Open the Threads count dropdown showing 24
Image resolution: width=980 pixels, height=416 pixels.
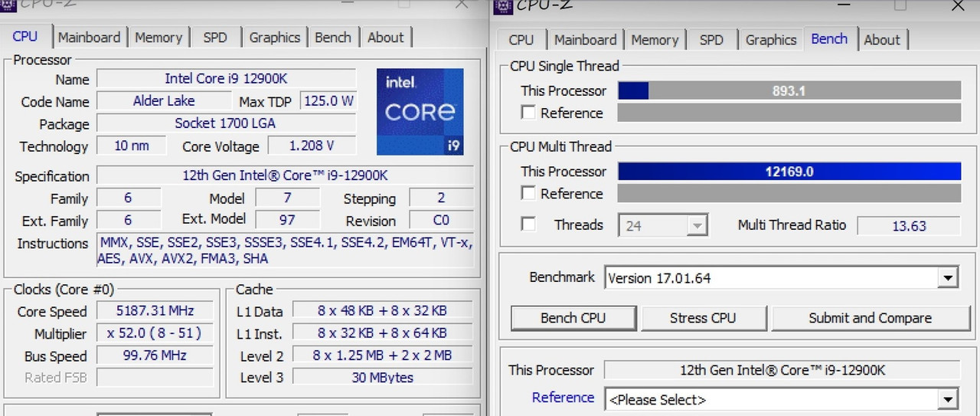pyautogui.click(x=663, y=225)
